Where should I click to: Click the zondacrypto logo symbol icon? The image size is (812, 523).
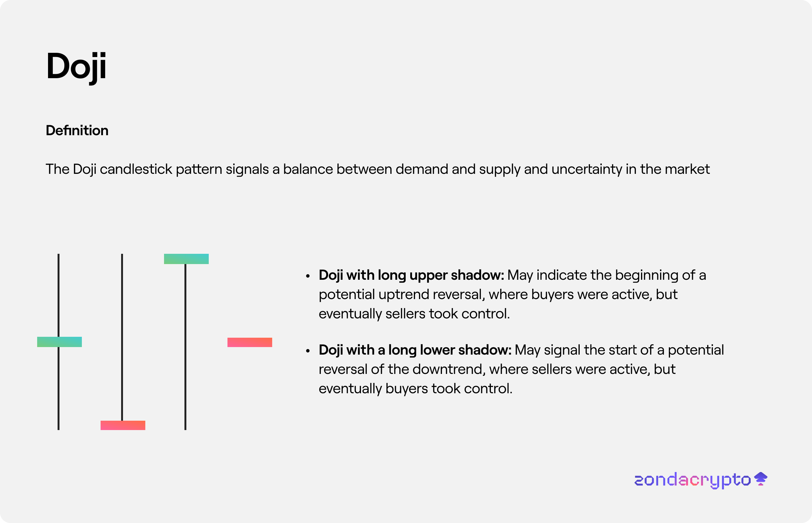click(761, 479)
